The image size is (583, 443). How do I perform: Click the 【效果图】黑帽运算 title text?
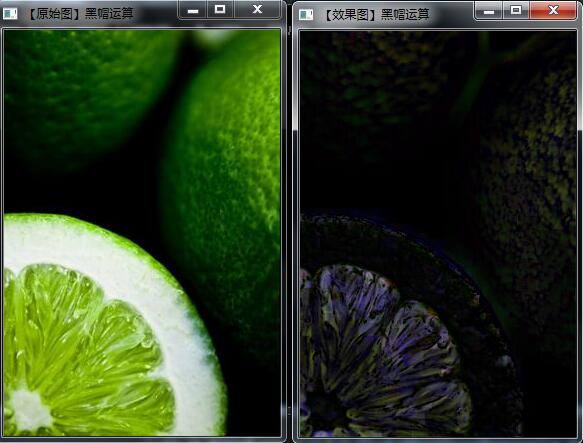pyautogui.click(x=376, y=15)
